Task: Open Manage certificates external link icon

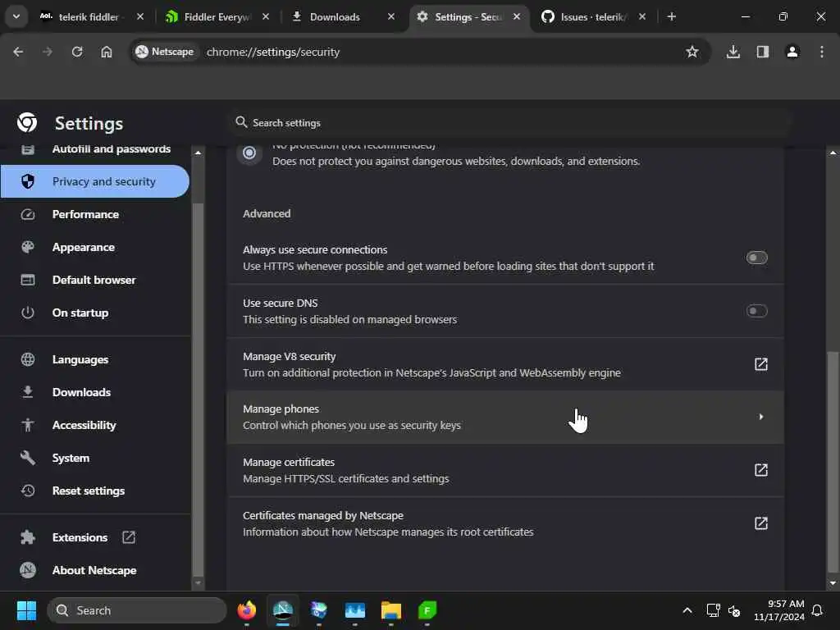Action: 760,470
